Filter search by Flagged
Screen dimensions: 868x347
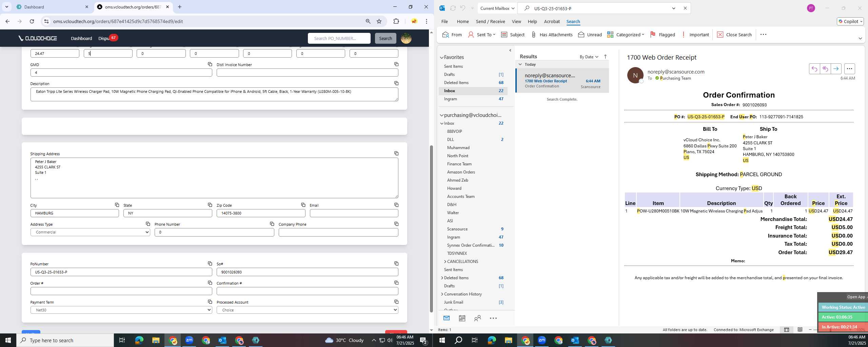(663, 35)
